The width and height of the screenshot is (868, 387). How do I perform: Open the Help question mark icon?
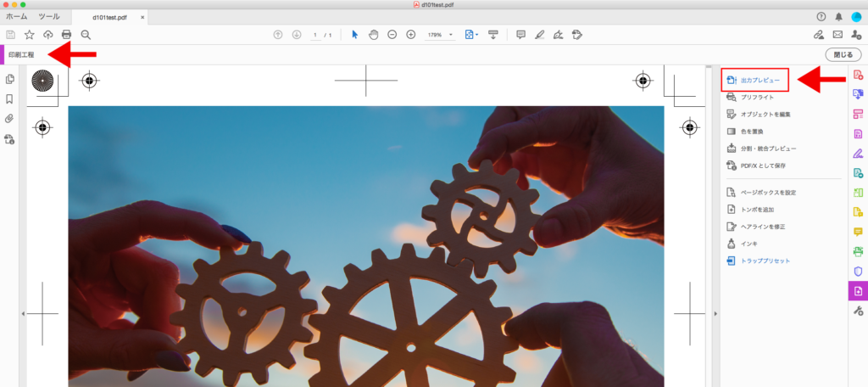(x=821, y=17)
